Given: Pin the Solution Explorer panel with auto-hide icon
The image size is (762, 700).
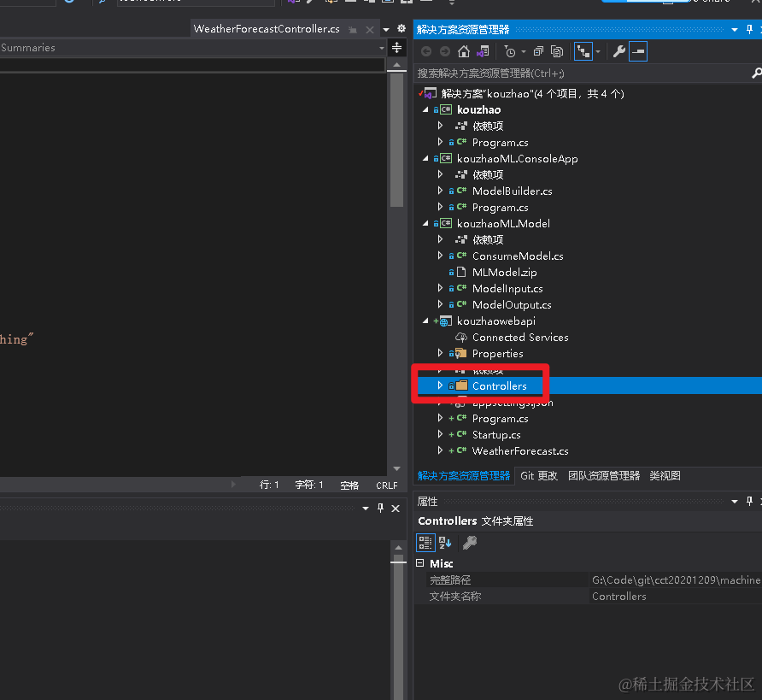Looking at the screenshot, I should pyautogui.click(x=749, y=30).
